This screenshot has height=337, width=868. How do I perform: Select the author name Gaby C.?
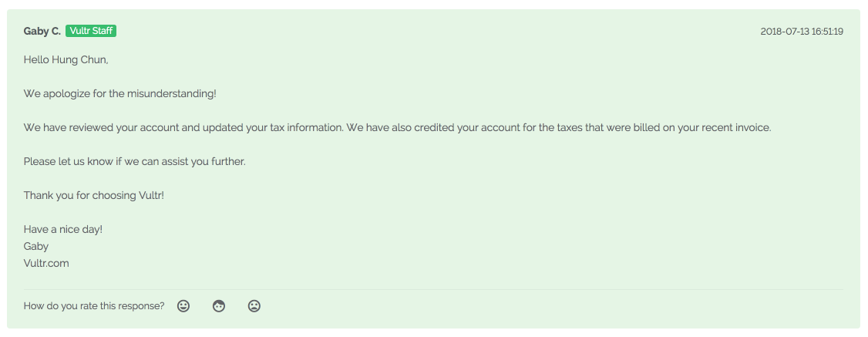(x=42, y=32)
